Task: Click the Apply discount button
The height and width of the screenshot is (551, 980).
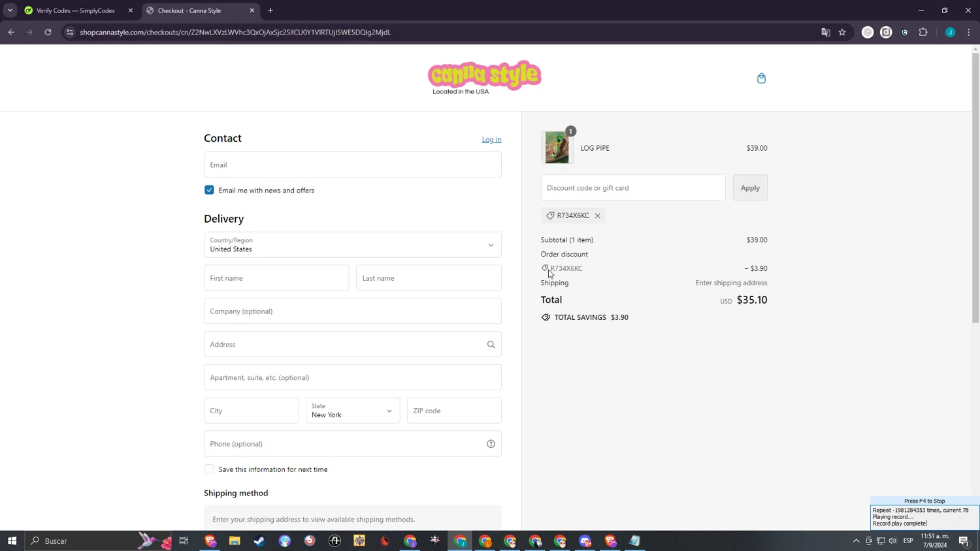Action: (x=750, y=188)
